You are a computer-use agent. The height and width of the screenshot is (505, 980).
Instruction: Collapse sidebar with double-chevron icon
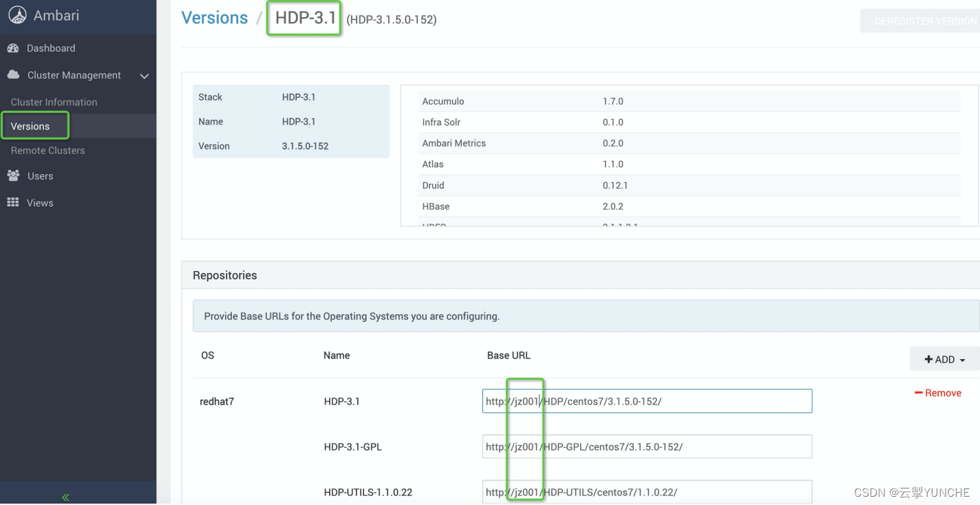[65, 497]
